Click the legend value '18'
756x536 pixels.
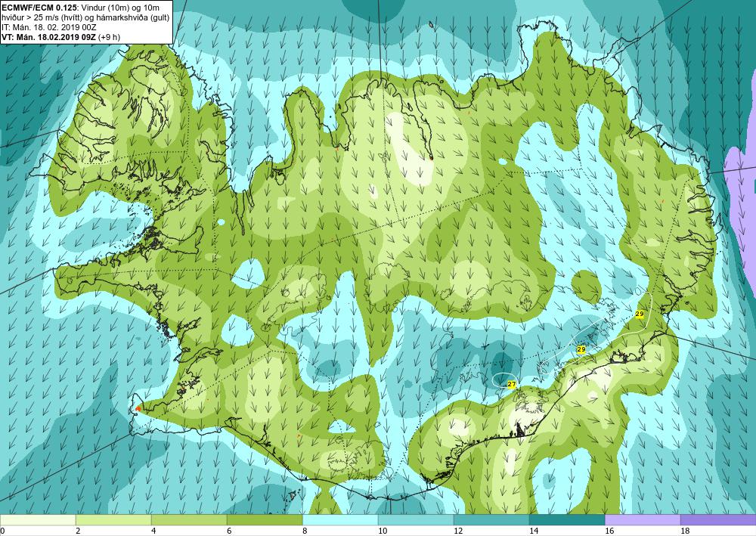point(685,531)
